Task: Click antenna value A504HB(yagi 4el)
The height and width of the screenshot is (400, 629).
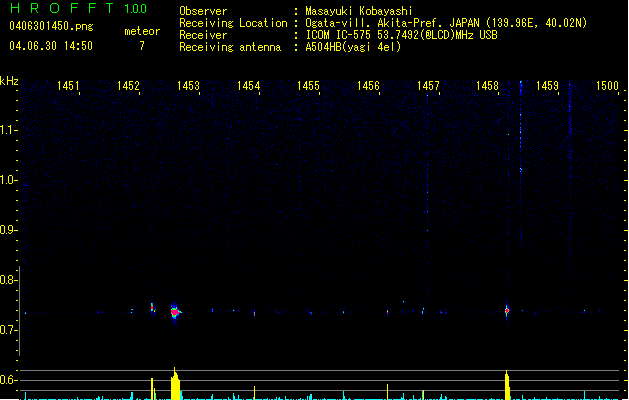Action: click(x=353, y=47)
